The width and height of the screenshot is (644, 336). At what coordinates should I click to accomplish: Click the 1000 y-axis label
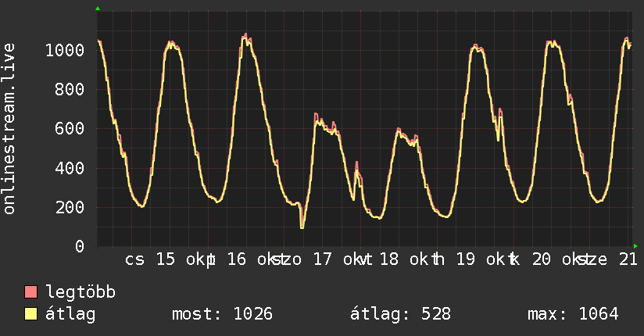click(65, 51)
